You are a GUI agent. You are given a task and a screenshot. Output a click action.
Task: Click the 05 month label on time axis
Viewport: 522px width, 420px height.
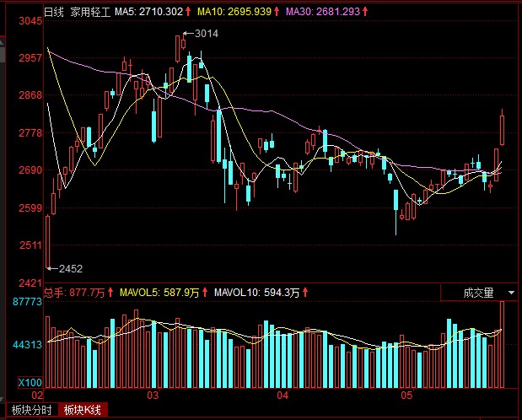(x=408, y=395)
